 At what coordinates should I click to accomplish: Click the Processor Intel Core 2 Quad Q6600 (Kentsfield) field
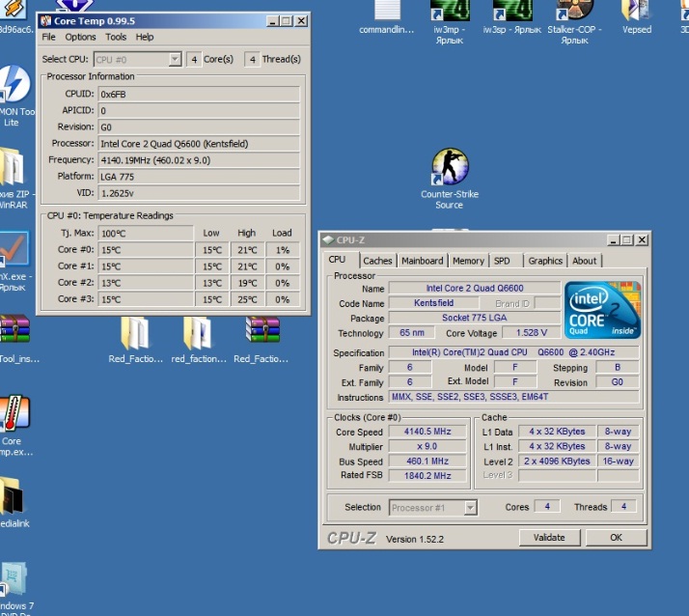click(199, 144)
